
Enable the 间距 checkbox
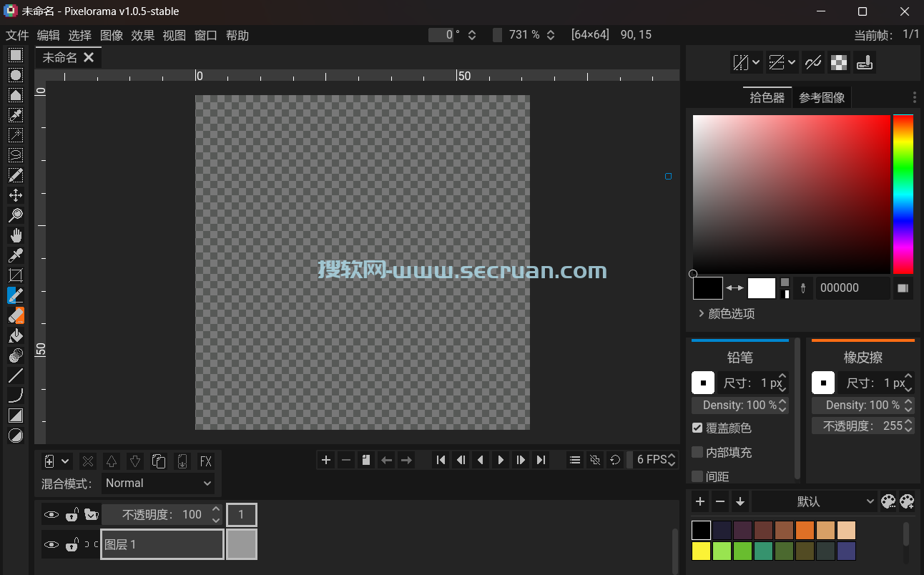(697, 476)
